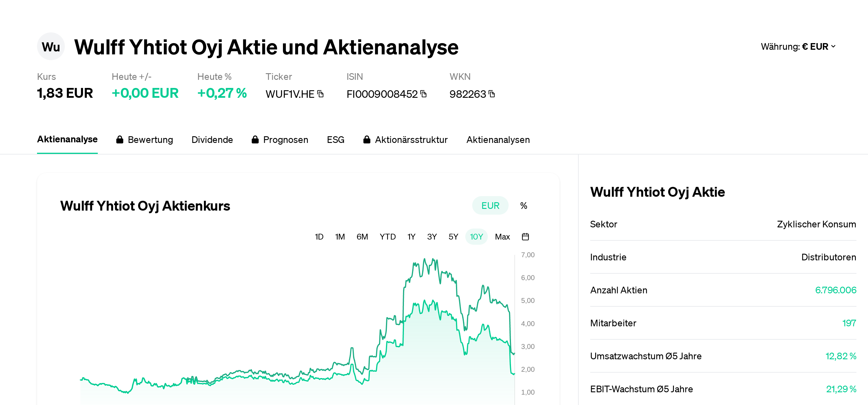This screenshot has width=868, height=405.
Task: Click the WKN number 982263
Action: tap(468, 94)
